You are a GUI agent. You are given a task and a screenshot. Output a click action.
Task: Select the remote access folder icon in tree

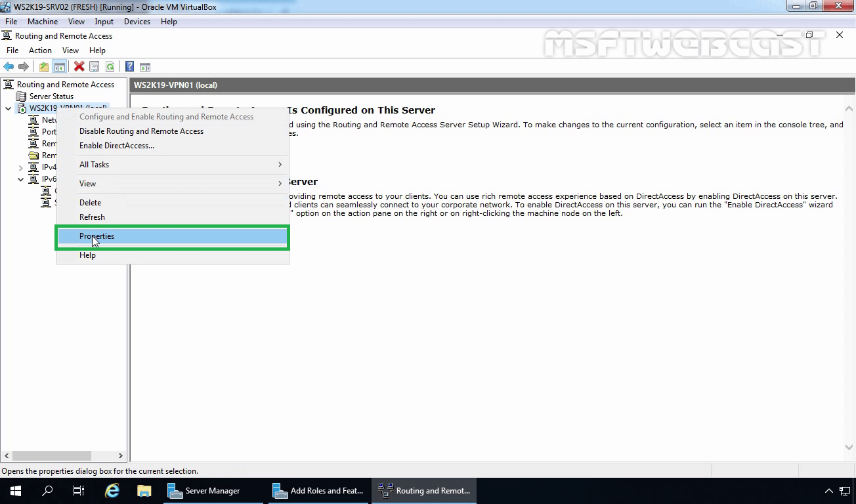[34, 156]
